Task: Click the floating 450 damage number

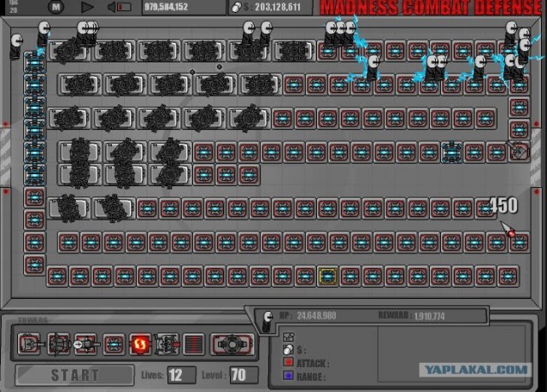Action: (x=503, y=205)
